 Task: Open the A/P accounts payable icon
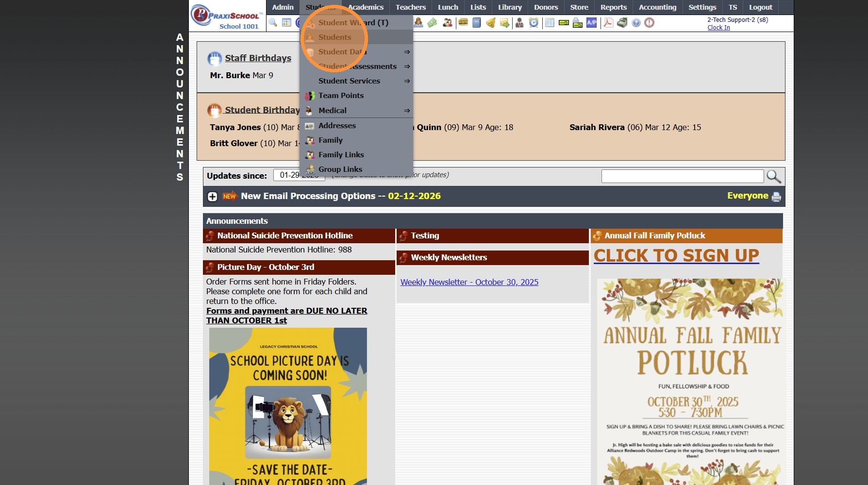click(x=592, y=23)
